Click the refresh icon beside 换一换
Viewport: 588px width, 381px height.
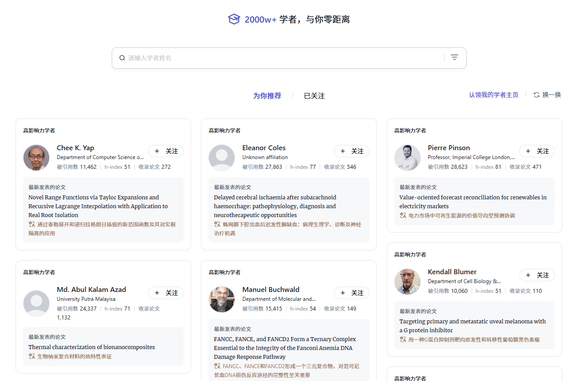tap(537, 95)
